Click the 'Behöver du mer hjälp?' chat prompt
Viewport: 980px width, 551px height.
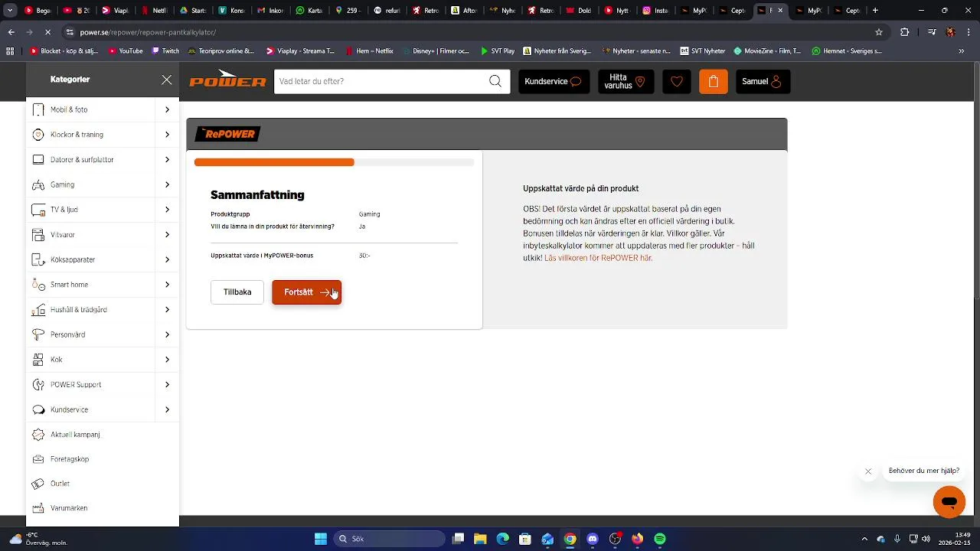(924, 471)
